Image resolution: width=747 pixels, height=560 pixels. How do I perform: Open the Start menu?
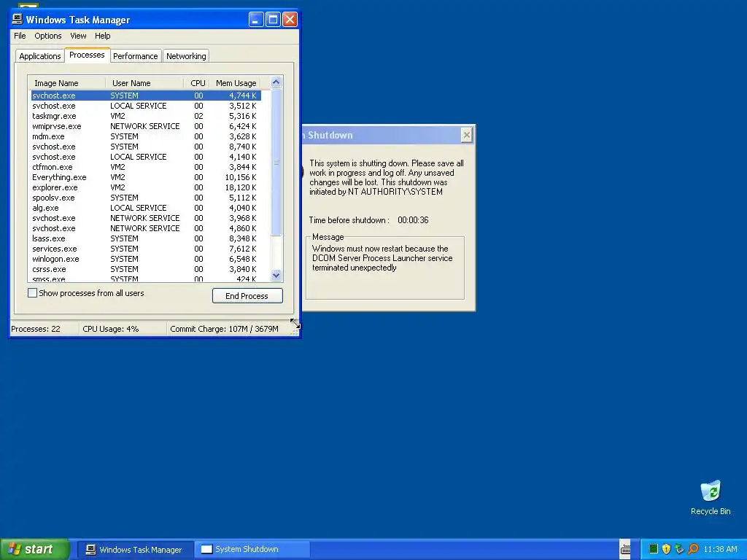pyautogui.click(x=35, y=549)
